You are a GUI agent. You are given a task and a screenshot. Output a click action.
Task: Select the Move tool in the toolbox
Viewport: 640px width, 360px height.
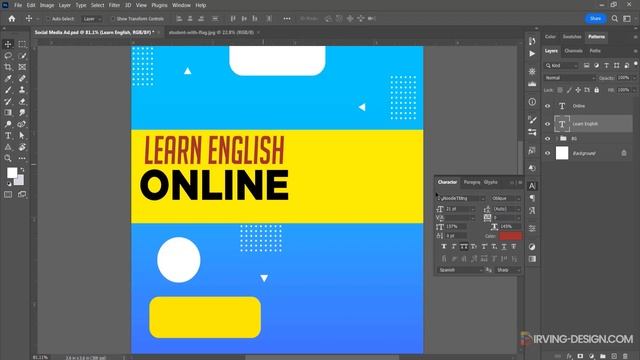8,44
